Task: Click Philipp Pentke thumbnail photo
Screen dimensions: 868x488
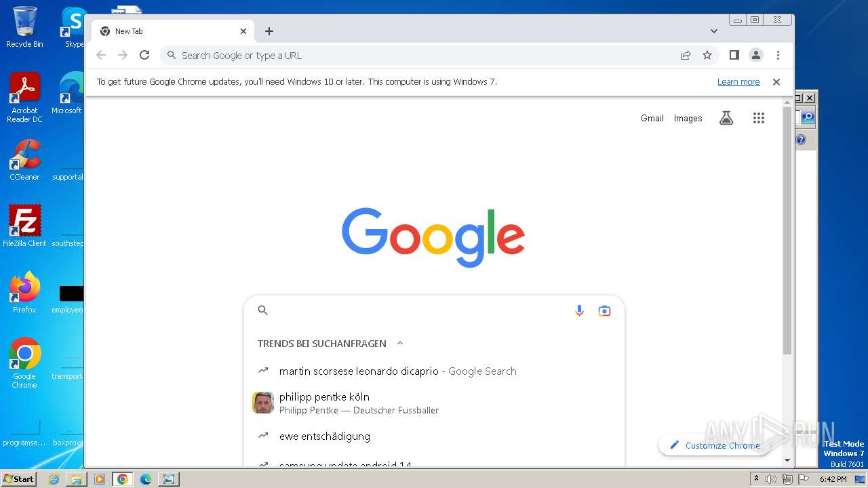Action: tap(263, 403)
